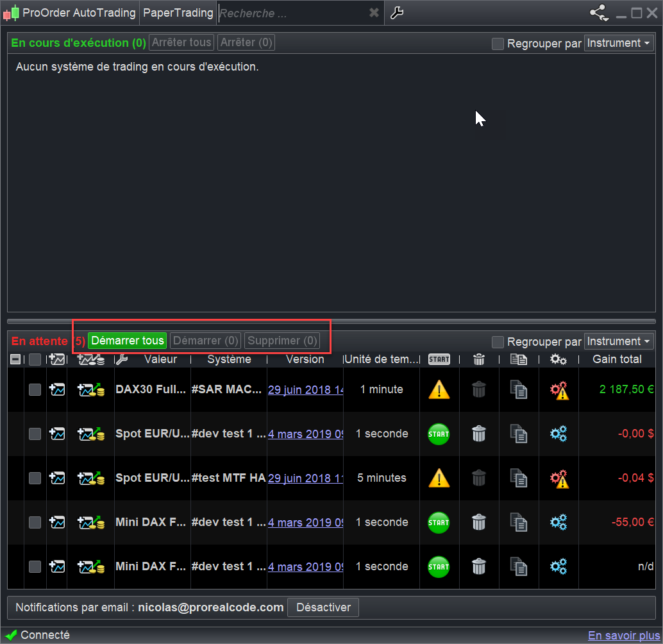Check the #test MTF HA row checkbox

tap(35, 478)
